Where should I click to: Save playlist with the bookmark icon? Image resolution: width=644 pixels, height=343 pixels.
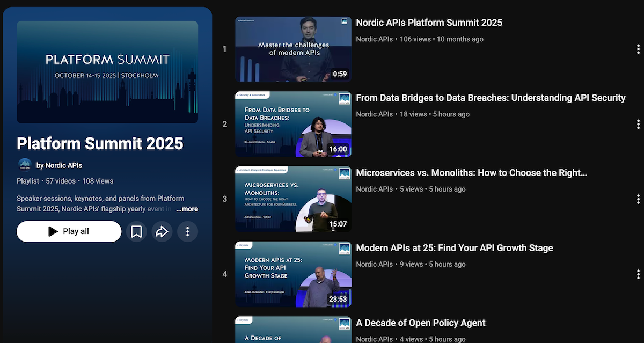click(x=136, y=231)
